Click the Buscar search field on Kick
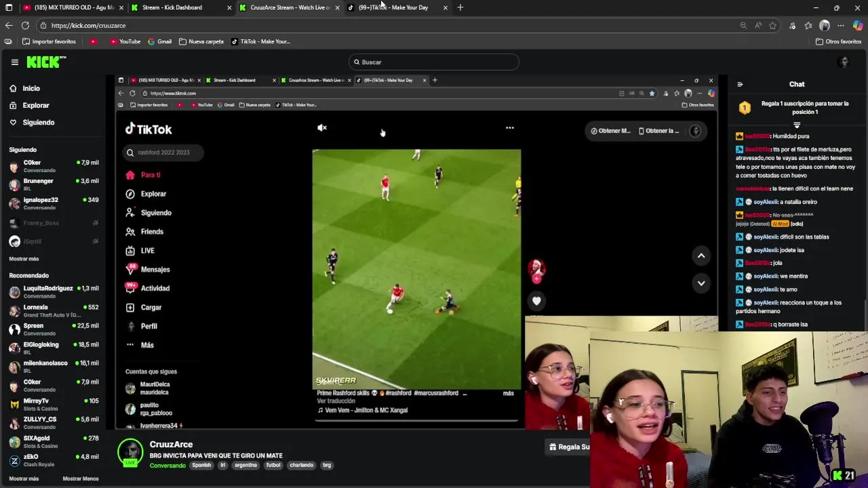868x488 pixels. tap(434, 62)
